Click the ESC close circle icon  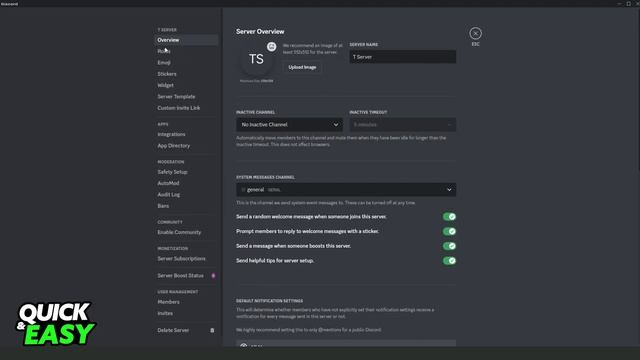pyautogui.click(x=475, y=33)
